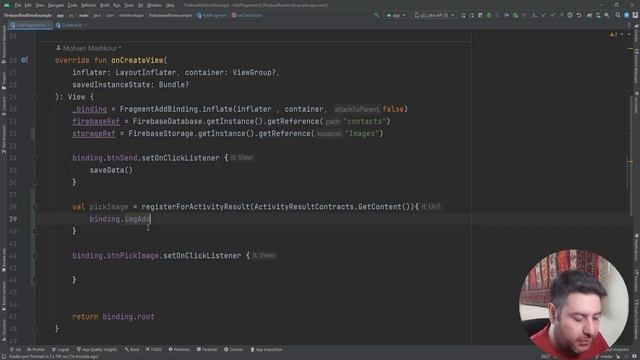Click on the "pickImage" variable name
The height and width of the screenshot is (360, 640).
click(109, 207)
